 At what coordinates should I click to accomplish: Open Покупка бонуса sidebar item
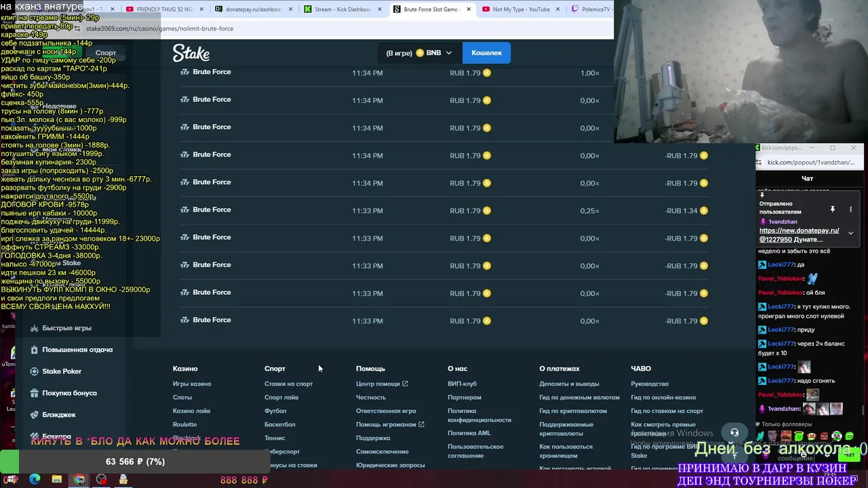pos(69,393)
